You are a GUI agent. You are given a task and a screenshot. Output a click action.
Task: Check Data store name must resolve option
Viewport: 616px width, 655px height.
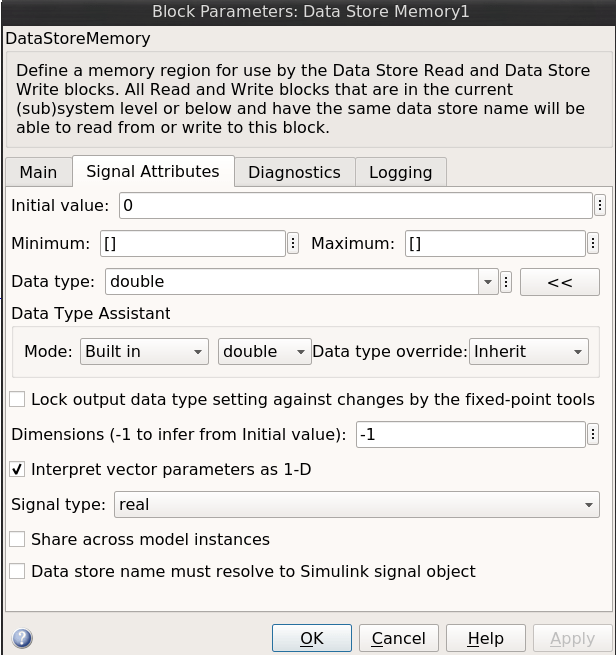[17, 571]
